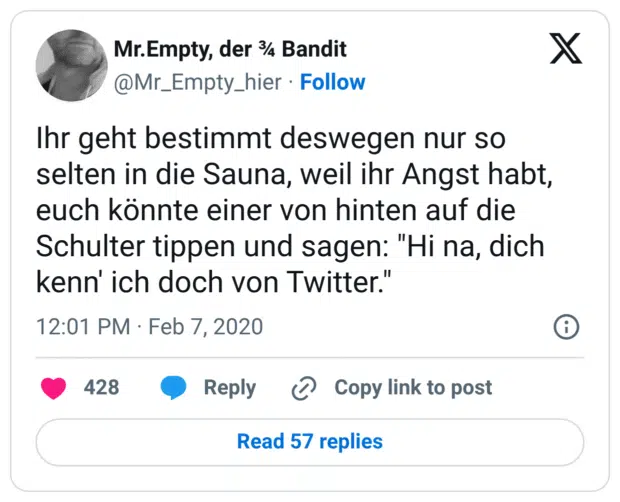Click the blue reply speech bubble icon
The image size is (620, 502).
[x=174, y=388]
